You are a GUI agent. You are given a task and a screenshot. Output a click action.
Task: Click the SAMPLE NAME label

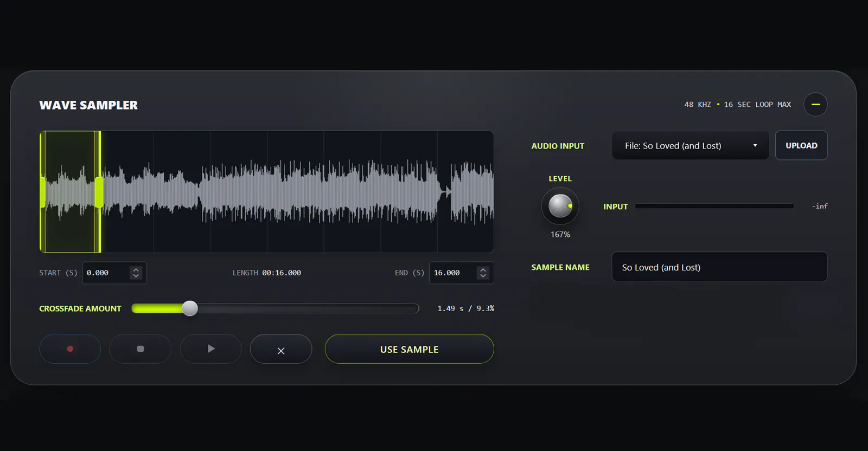coord(560,267)
